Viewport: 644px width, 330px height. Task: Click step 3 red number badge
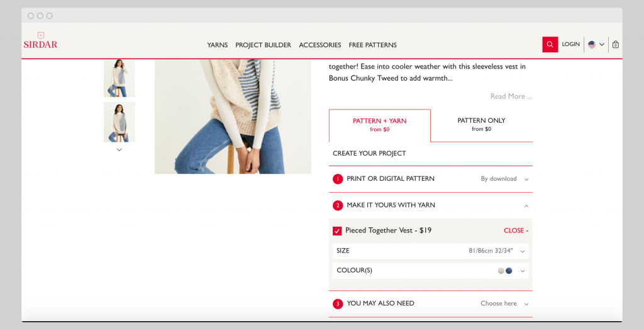pos(338,304)
